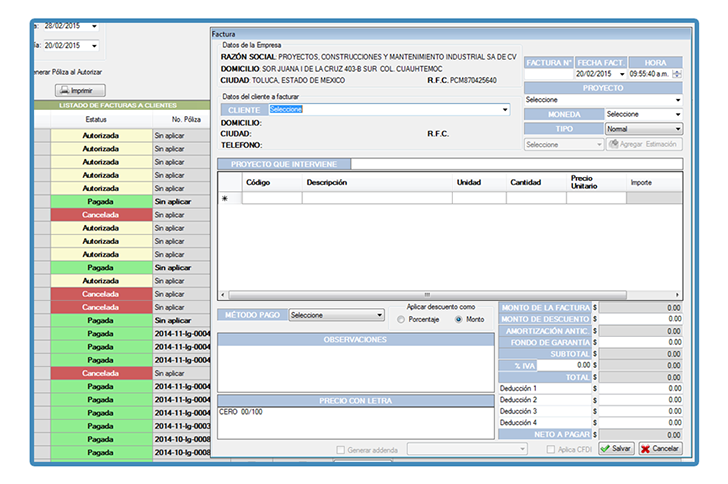Open the CLIENTE dropdown list
This screenshot has width=728, height=484.
(505, 110)
